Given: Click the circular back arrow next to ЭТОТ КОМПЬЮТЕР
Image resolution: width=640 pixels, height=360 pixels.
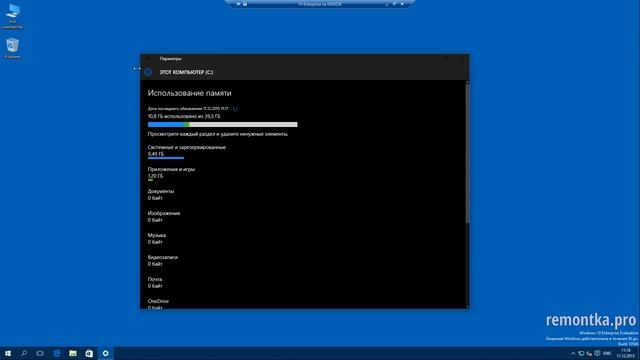Looking at the screenshot, I should (148, 72).
